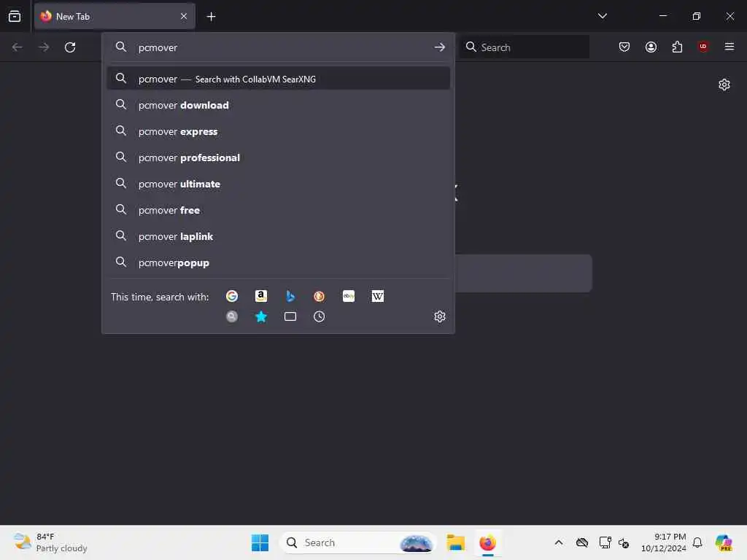Open New Tab page customize gear
Image resolution: width=747 pixels, height=560 pixels.
coord(724,85)
